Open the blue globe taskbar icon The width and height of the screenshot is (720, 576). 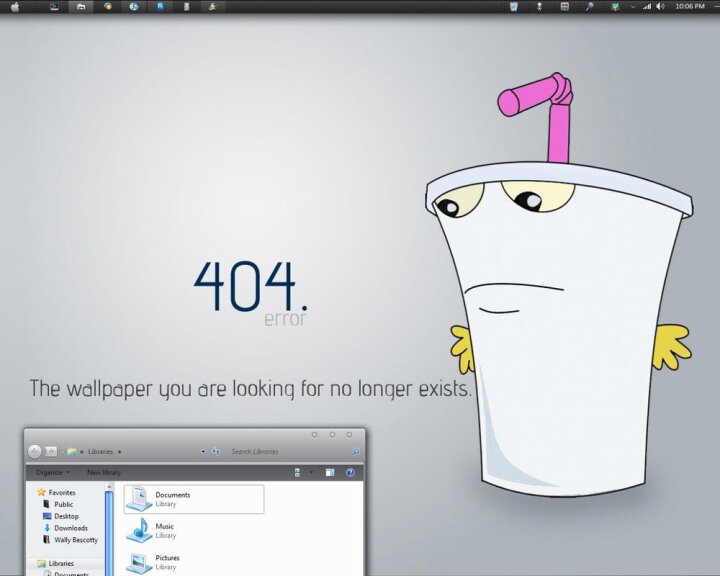[134, 6]
